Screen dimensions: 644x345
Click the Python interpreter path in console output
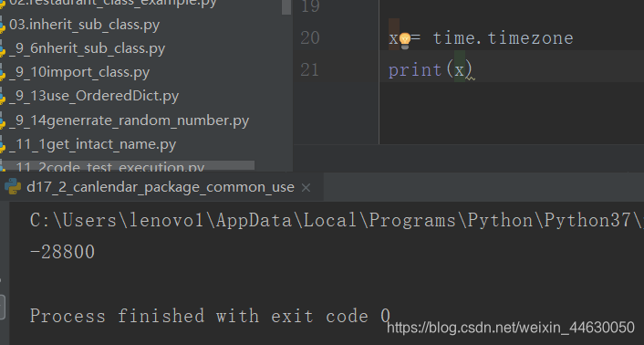coord(337,221)
